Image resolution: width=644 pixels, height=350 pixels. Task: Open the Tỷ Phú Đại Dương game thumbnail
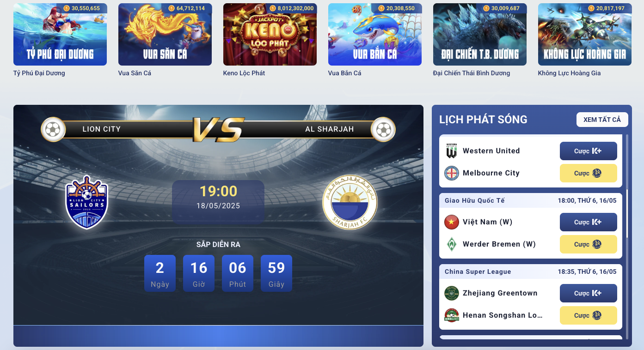pos(60,35)
